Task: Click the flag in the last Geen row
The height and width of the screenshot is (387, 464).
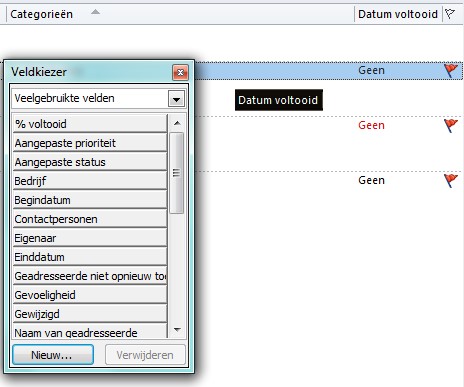Action: point(451,181)
